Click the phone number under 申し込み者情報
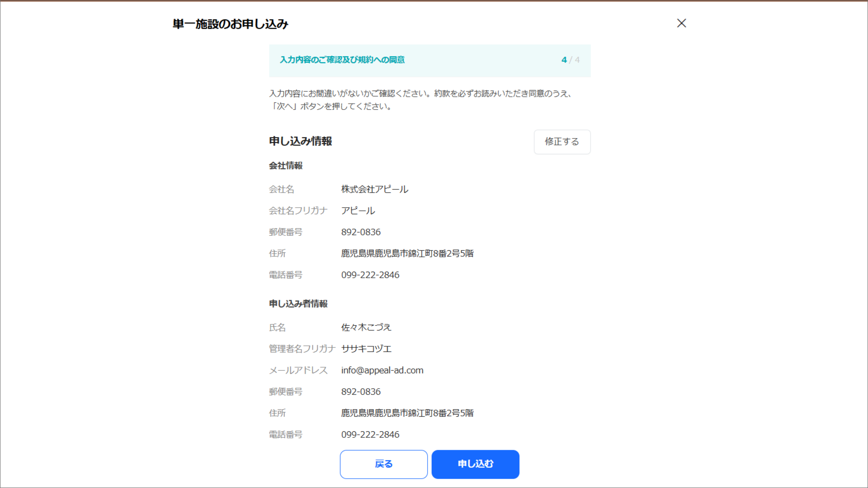The width and height of the screenshot is (868, 488). tap(370, 434)
